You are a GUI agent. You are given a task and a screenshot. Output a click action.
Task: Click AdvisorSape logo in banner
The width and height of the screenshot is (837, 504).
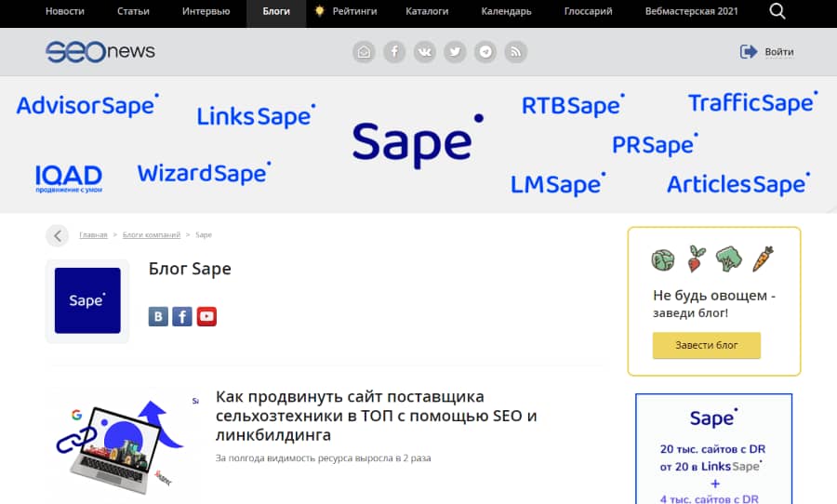[x=87, y=105]
